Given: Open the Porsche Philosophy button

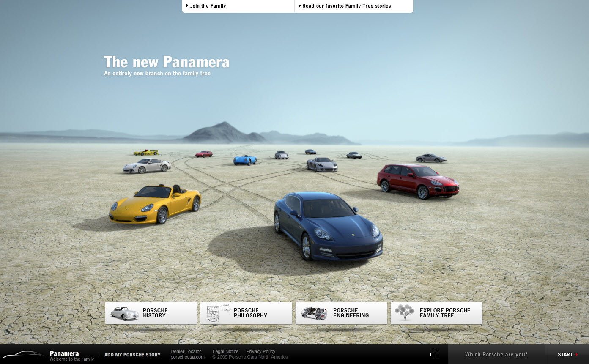Looking at the screenshot, I should [x=246, y=313].
